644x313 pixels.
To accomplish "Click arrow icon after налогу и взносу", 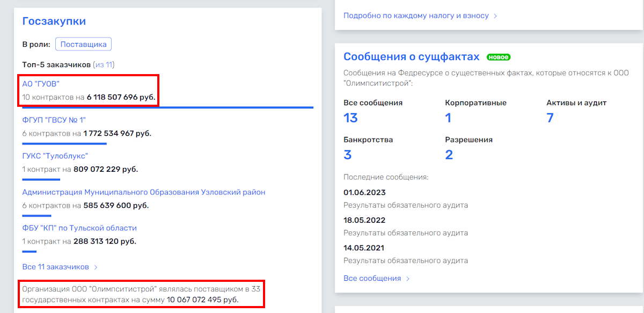I will pos(495,16).
